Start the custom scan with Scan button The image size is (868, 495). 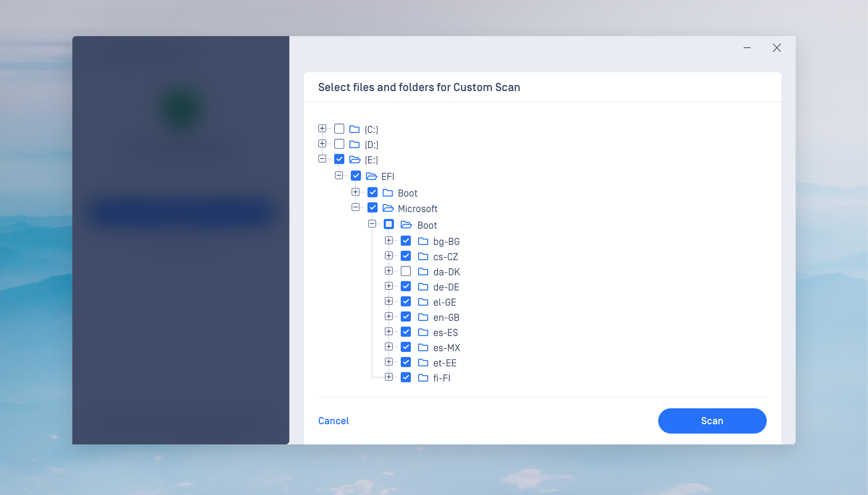[x=712, y=421]
